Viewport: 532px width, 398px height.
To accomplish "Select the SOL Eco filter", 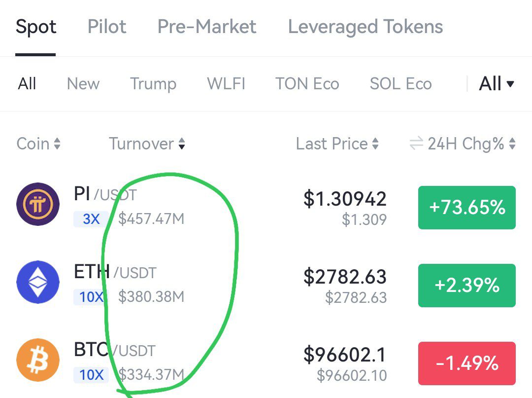I will [x=400, y=83].
